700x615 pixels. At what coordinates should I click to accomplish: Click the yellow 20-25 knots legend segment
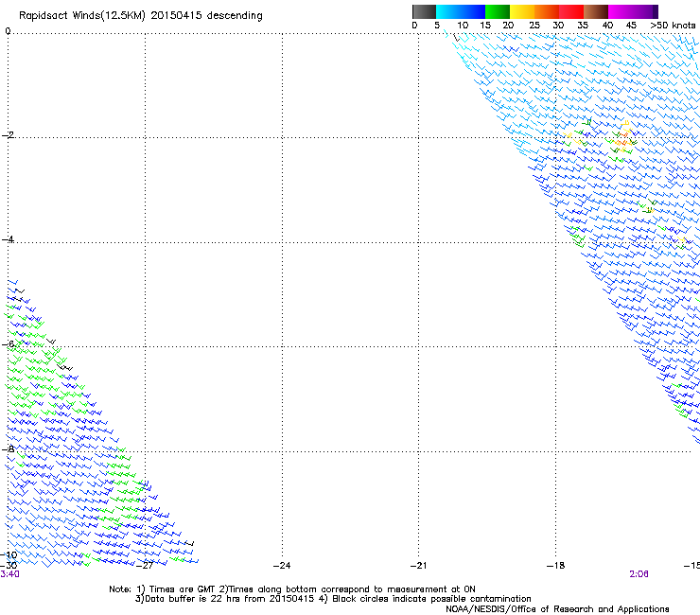point(522,11)
